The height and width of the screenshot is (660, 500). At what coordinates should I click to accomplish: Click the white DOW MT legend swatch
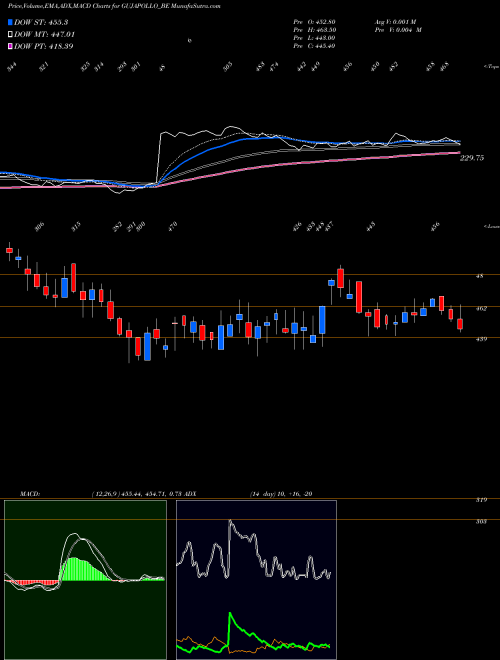click(10, 35)
